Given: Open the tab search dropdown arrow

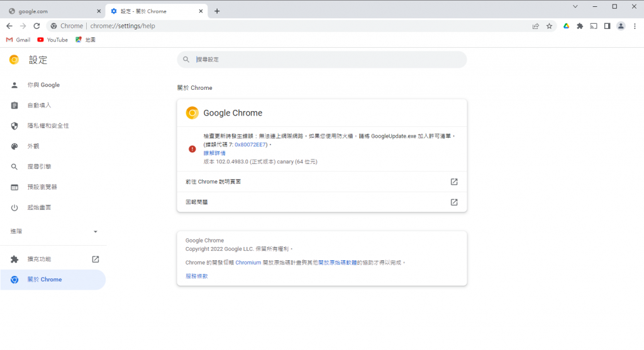Looking at the screenshot, I should click(x=575, y=6).
